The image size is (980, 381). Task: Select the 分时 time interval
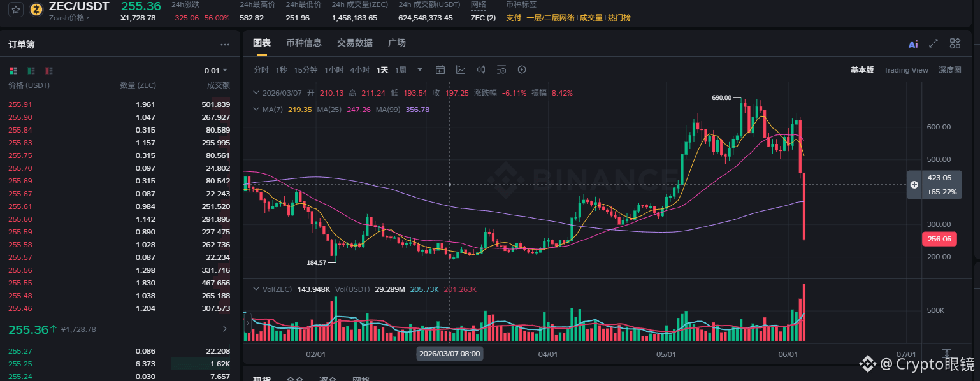point(261,69)
